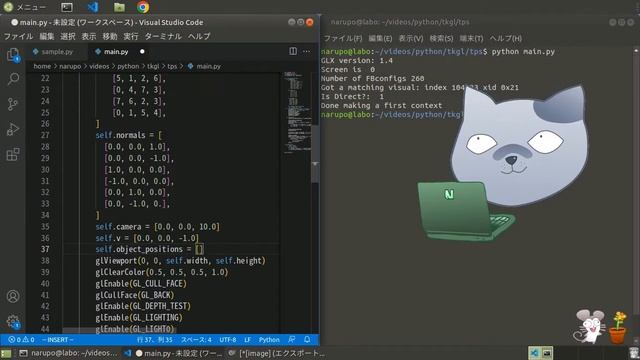Screen dimensions: 640x360
Task: Switch to the [*image] export taskbar item
Action: 277,353
